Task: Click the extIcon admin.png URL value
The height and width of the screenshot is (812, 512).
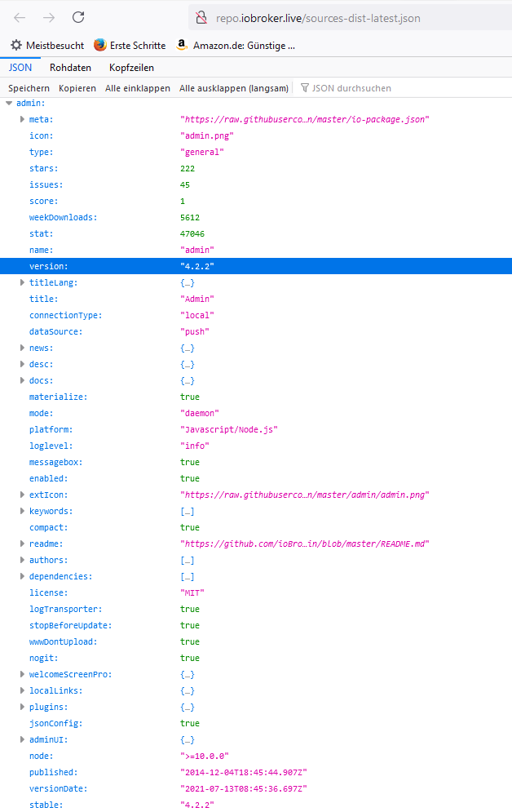Action: (x=305, y=495)
